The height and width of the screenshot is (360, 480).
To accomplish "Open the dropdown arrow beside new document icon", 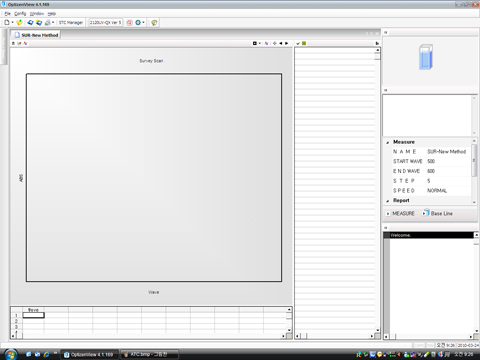I will coord(12,22).
